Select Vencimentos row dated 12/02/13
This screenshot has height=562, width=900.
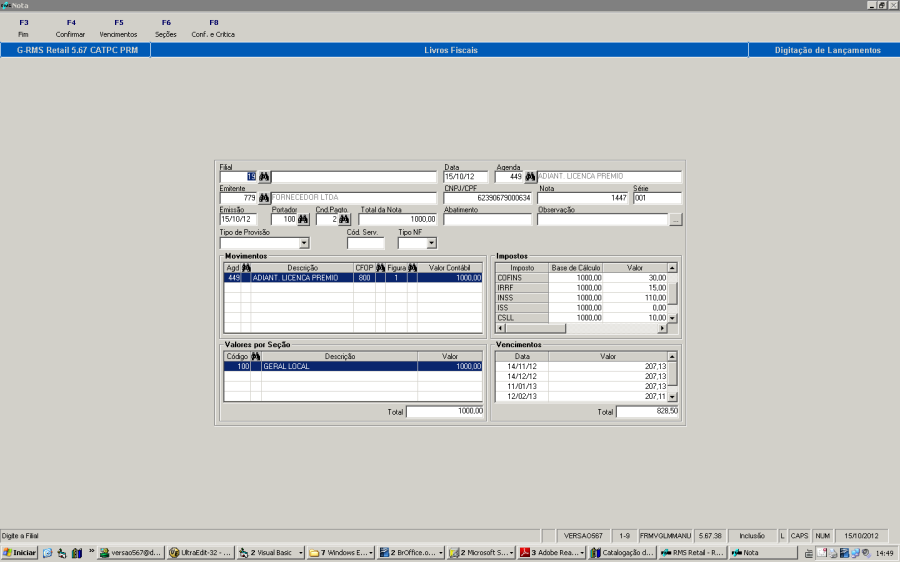(x=581, y=397)
